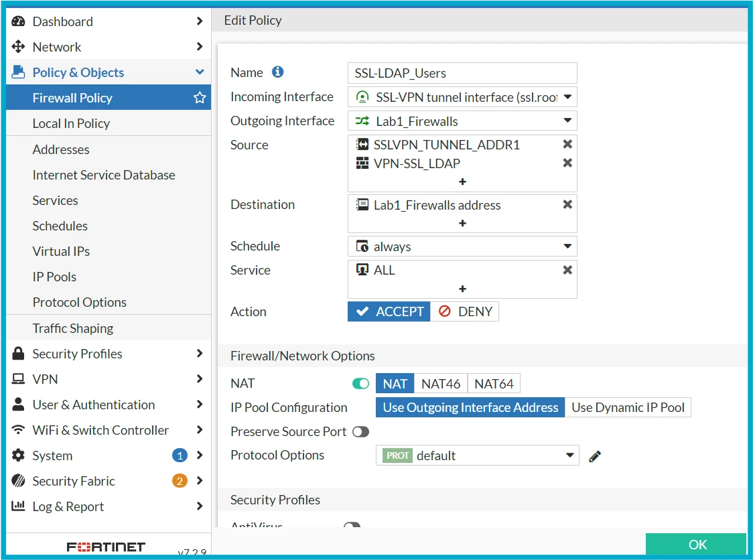Click the VPN laptop icon
This screenshot has width=753, height=560.
18,379
